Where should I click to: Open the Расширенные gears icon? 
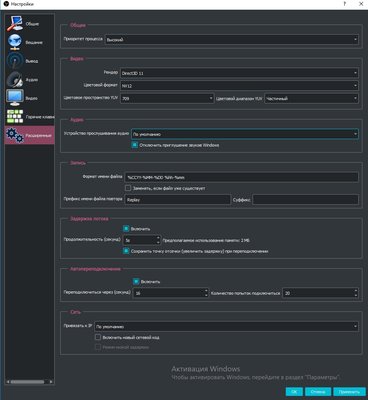click(x=15, y=135)
